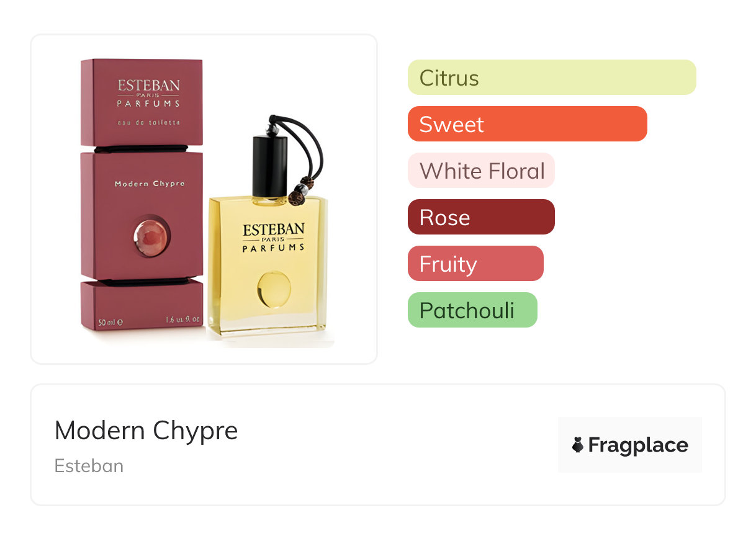The image size is (756, 536).
Task: Pick the Fruity accord bar
Action: tap(475, 264)
